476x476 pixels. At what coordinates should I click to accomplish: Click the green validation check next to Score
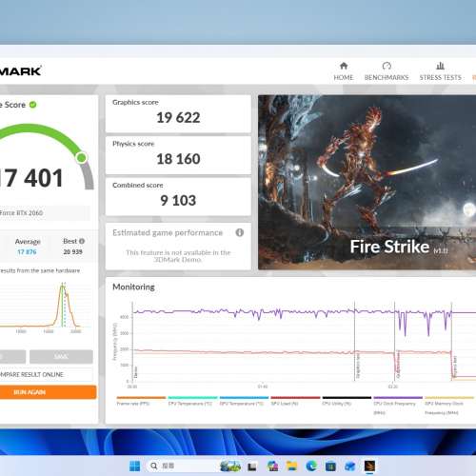(33, 105)
